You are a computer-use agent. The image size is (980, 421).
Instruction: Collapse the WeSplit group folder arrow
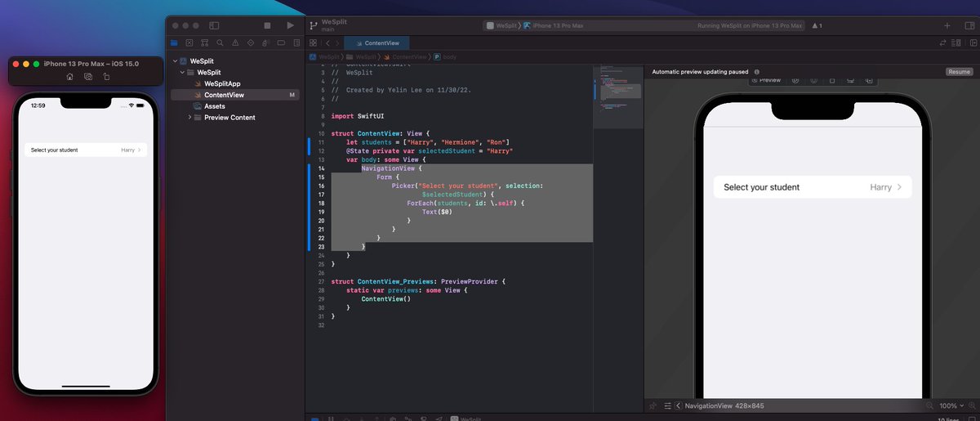[183, 73]
